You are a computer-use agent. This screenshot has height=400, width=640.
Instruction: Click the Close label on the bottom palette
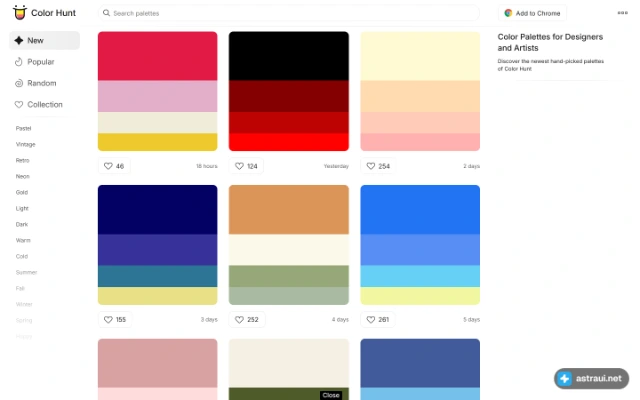tap(331, 395)
